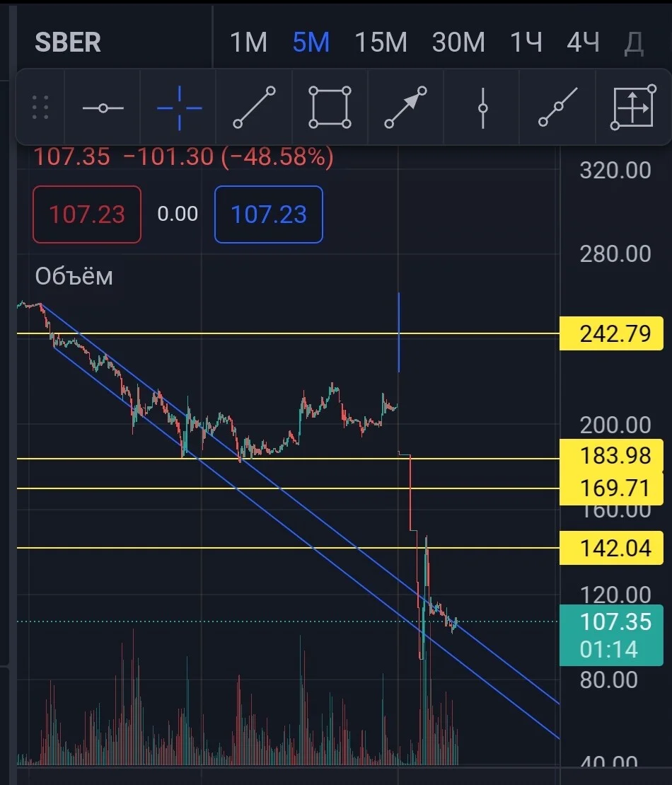Image resolution: width=672 pixels, height=785 pixels.
Task: Open the SBER ticker symbol
Action: point(68,42)
